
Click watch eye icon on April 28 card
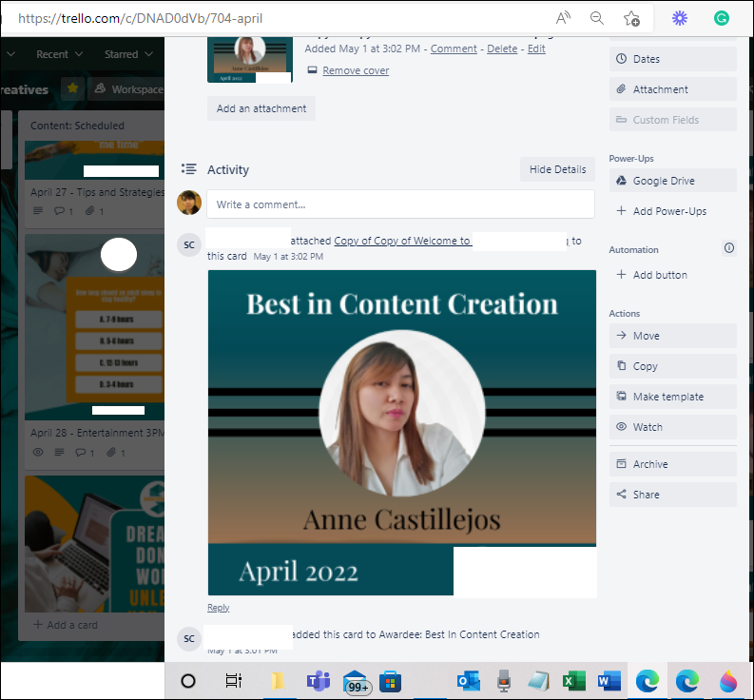click(x=38, y=452)
